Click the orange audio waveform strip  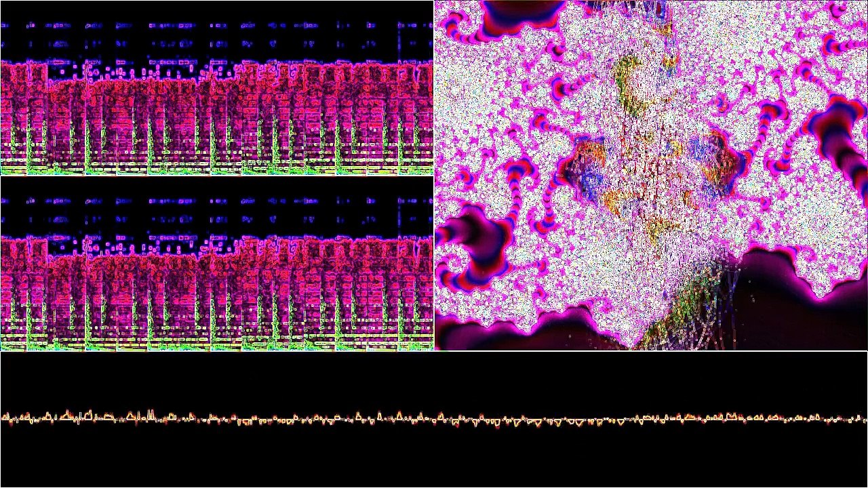coord(434,420)
